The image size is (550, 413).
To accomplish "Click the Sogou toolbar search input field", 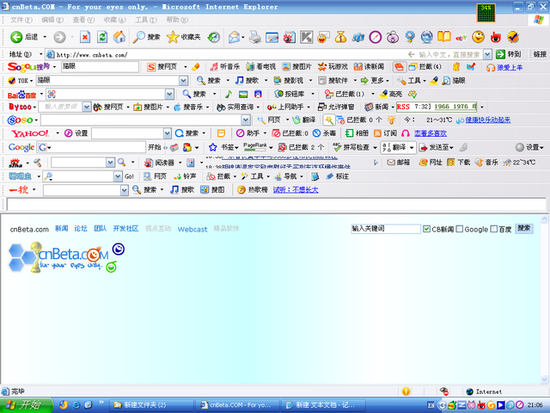I will pos(100,67).
